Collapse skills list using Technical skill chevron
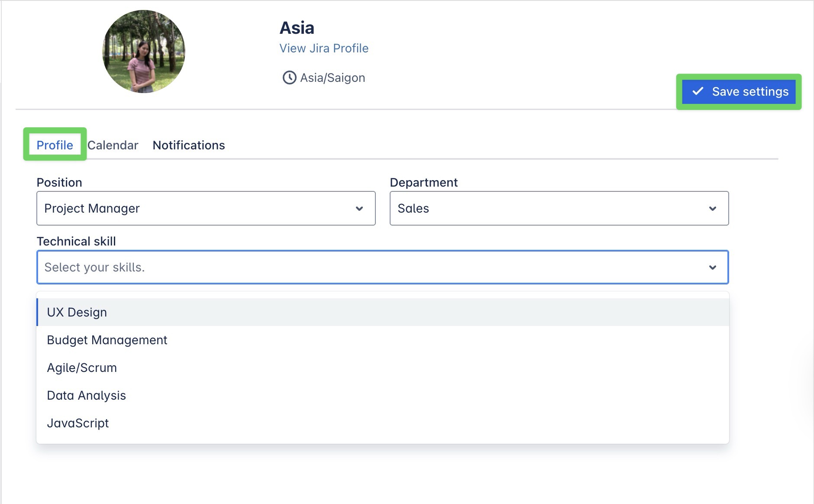This screenshot has height=504, width=814. click(x=712, y=268)
